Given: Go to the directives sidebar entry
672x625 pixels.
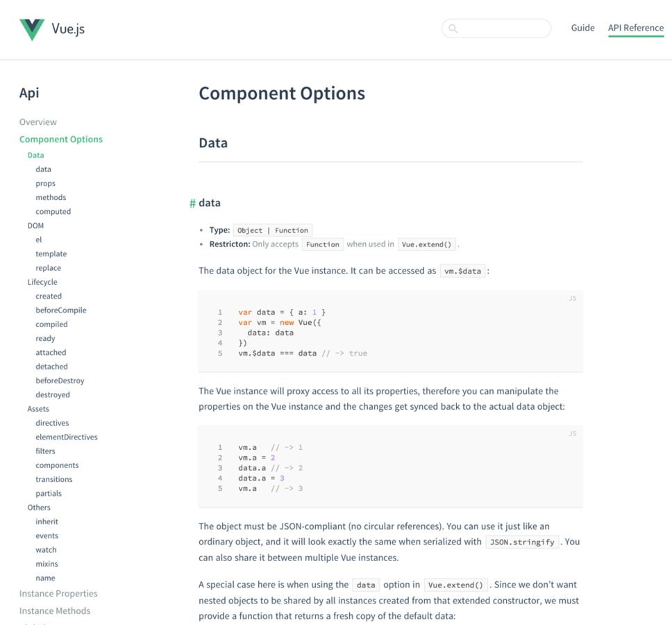Looking at the screenshot, I should [x=52, y=423].
